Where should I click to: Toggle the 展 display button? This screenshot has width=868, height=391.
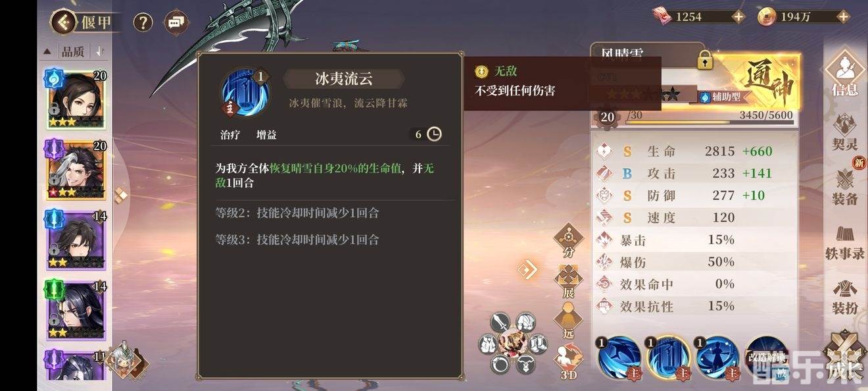(568, 282)
